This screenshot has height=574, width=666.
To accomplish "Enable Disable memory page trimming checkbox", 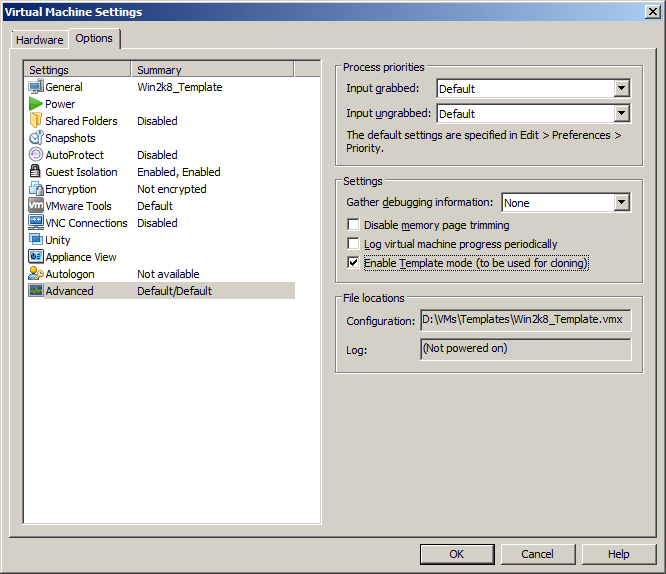I will (353, 225).
